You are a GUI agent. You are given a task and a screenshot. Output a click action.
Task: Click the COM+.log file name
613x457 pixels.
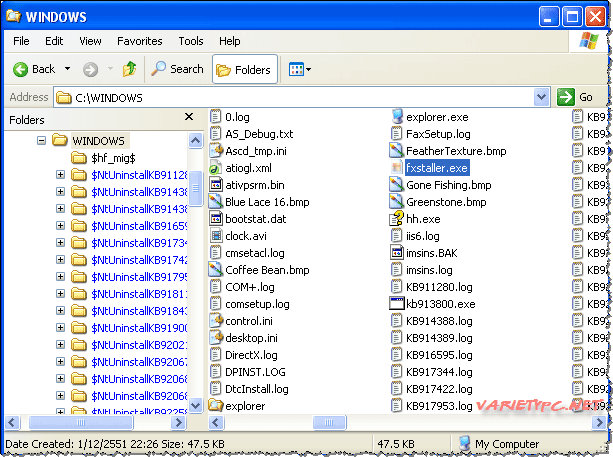[250, 287]
